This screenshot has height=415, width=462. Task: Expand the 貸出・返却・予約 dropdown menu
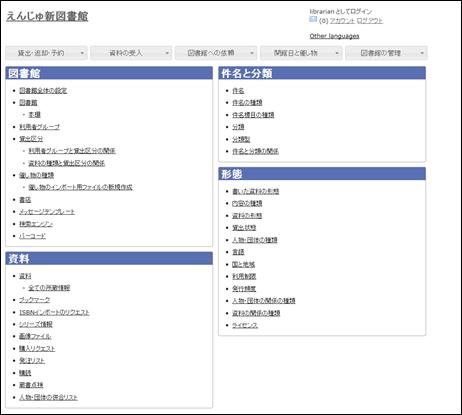click(x=46, y=53)
